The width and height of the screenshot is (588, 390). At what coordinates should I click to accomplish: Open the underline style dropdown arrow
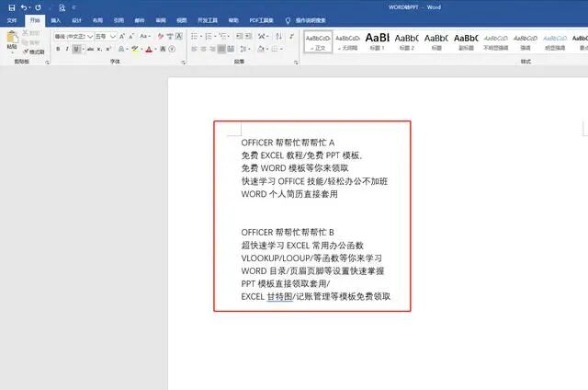(83, 49)
